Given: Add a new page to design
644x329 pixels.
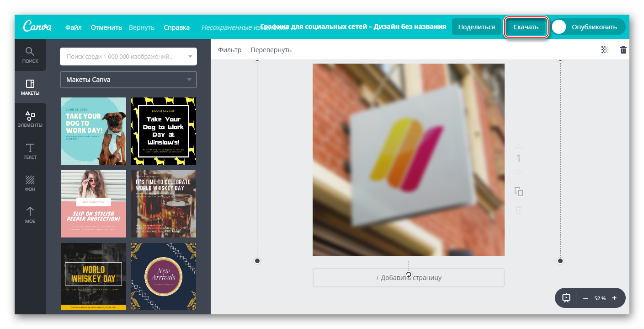Looking at the screenshot, I should [x=408, y=278].
